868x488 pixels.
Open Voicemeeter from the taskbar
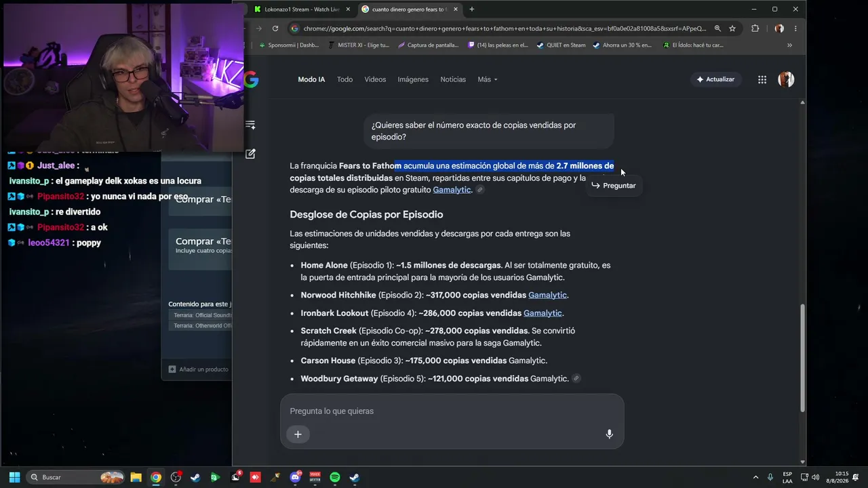tap(315, 477)
